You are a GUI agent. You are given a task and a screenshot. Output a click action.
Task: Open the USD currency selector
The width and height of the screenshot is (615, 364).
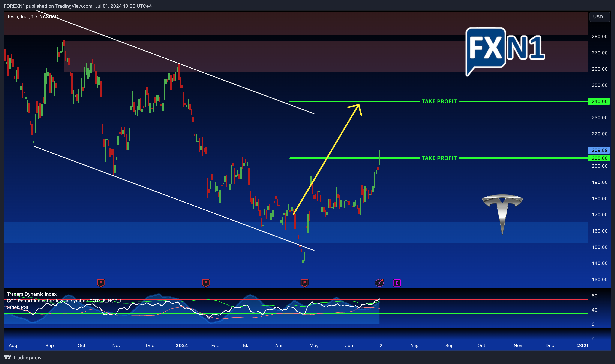600,17
